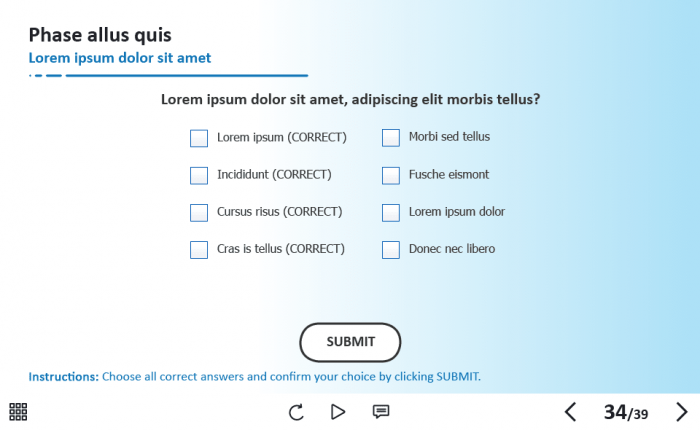
Task: Click the Donec nec libero answer label
Action: 451,249
